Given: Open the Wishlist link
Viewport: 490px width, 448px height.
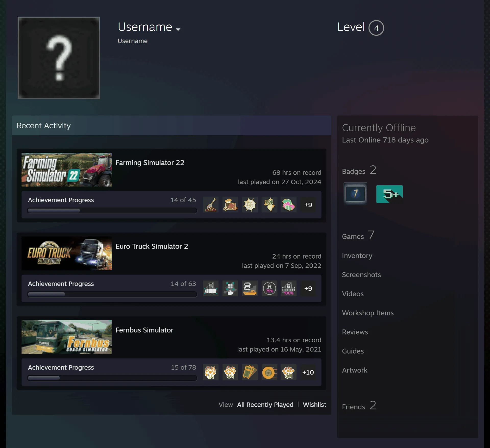Looking at the screenshot, I should [x=314, y=405].
